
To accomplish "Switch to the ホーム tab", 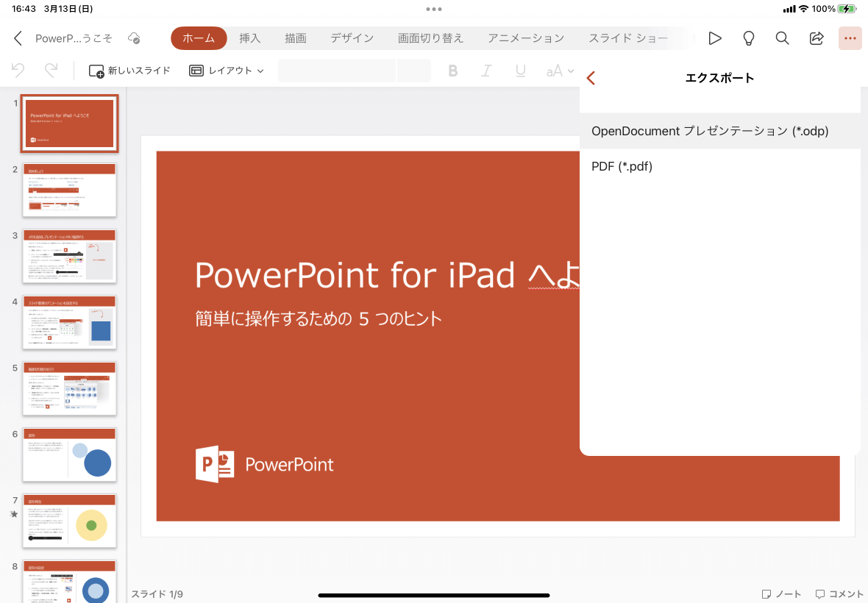I will click(x=199, y=38).
